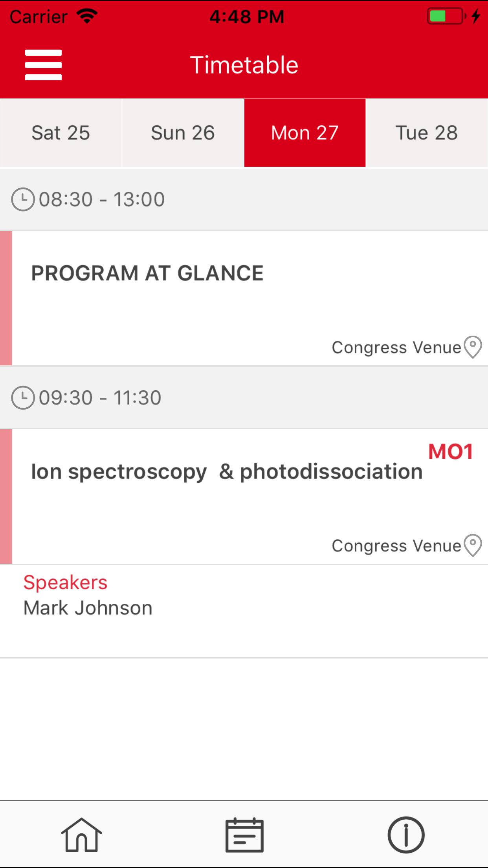The width and height of the screenshot is (488, 868).
Task: Keep Mon 27 tab selected
Action: pos(305,132)
